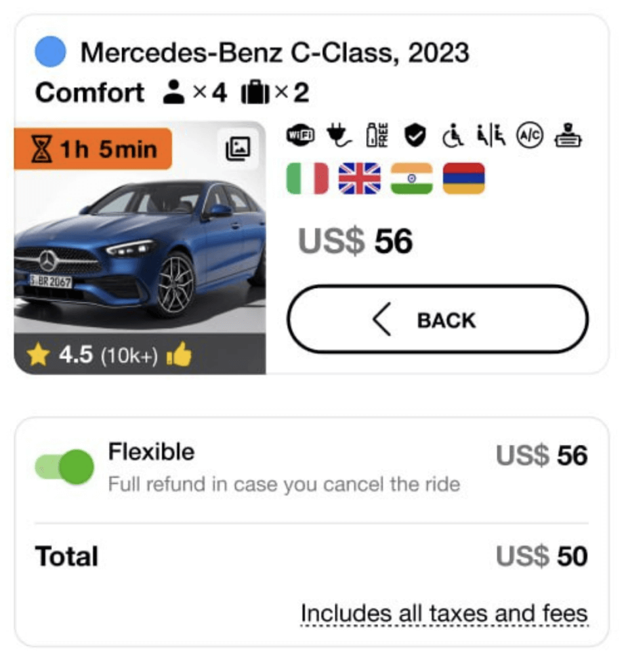
Task: Click the wheelchair accessibility icon
Action: [x=453, y=136]
